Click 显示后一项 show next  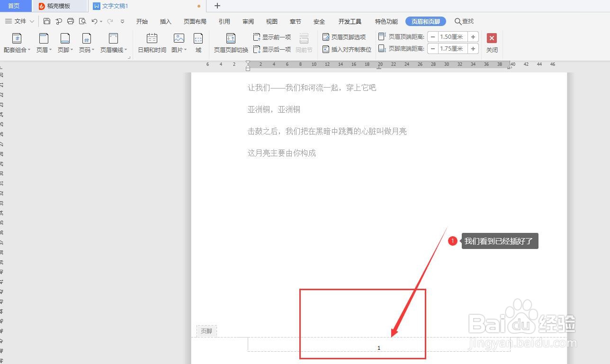[272, 49]
